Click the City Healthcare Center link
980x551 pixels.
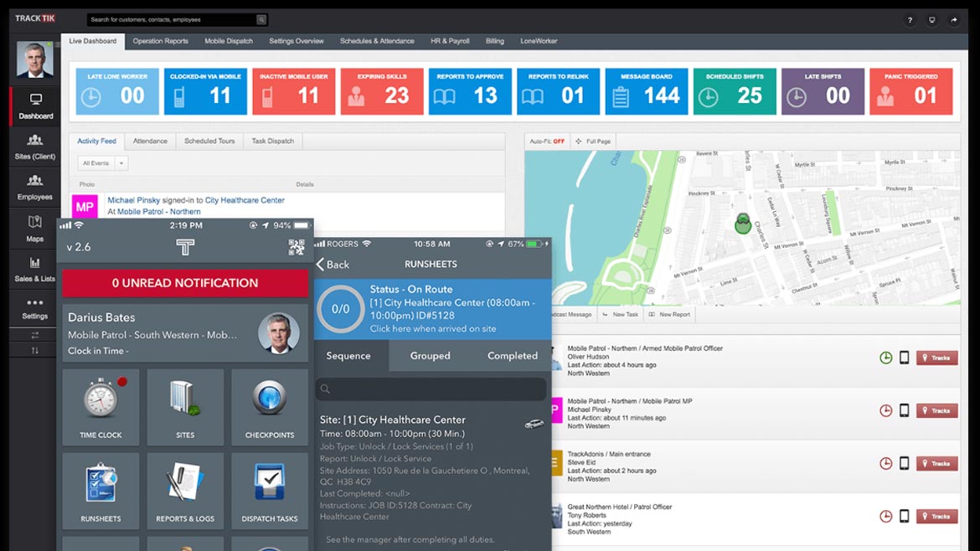(x=245, y=200)
